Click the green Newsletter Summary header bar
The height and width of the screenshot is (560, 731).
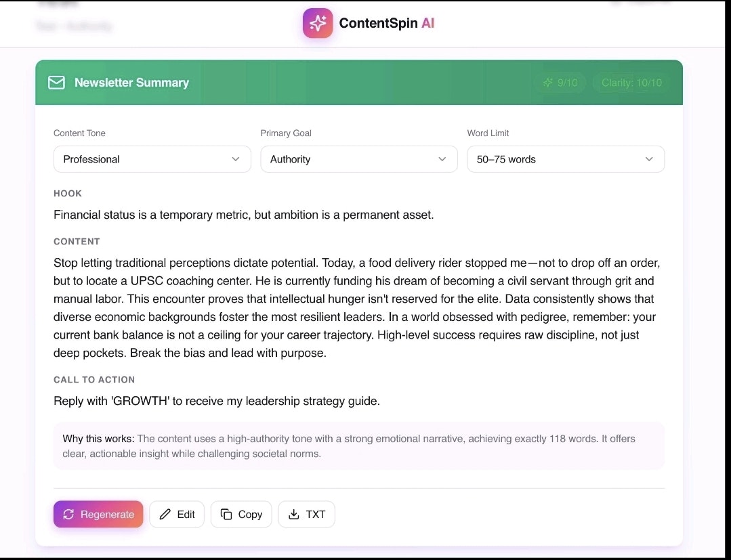click(359, 82)
